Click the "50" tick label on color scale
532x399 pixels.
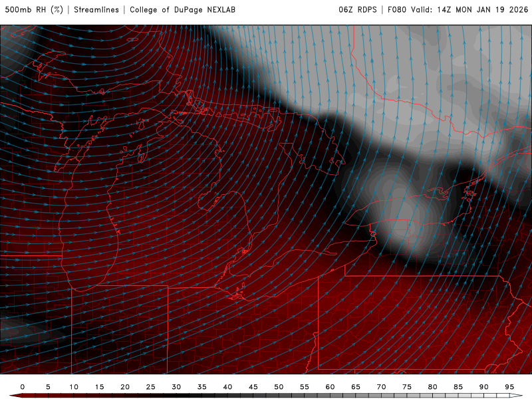[279, 387]
